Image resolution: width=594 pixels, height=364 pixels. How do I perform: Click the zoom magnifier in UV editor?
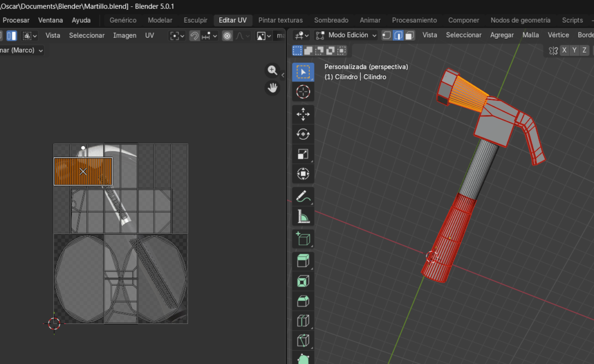click(x=272, y=70)
